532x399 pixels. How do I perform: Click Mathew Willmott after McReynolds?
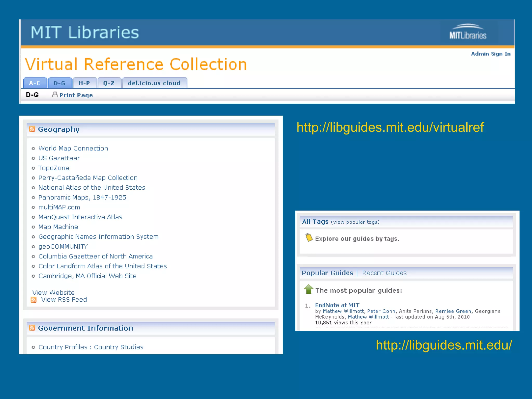[x=368, y=317]
